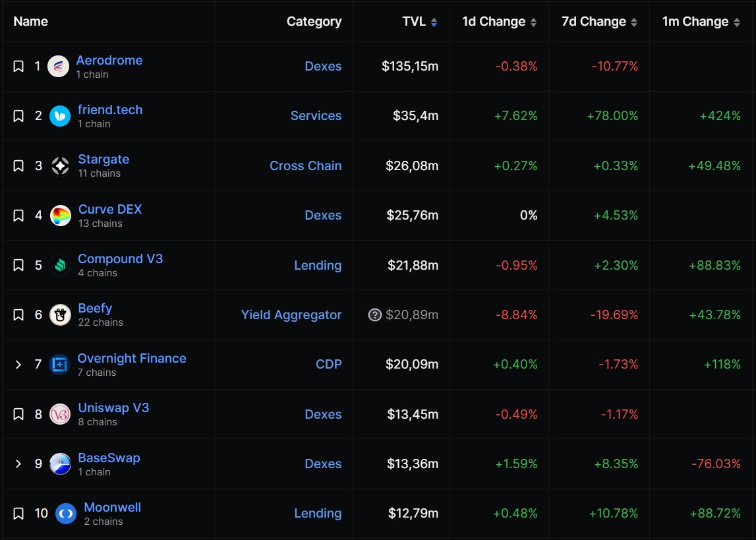Open the Cross Chain category link
756x540 pixels.
point(305,166)
